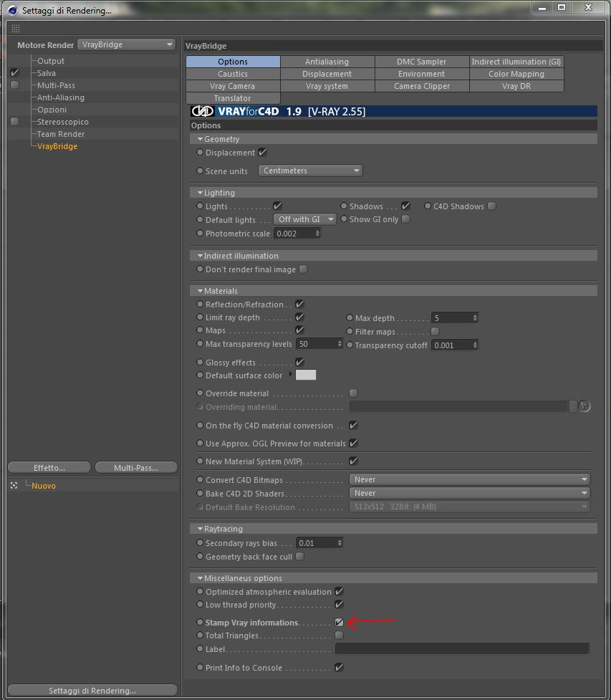The image size is (611, 700).
Task: Collapse the Materials section
Action: tap(200, 291)
